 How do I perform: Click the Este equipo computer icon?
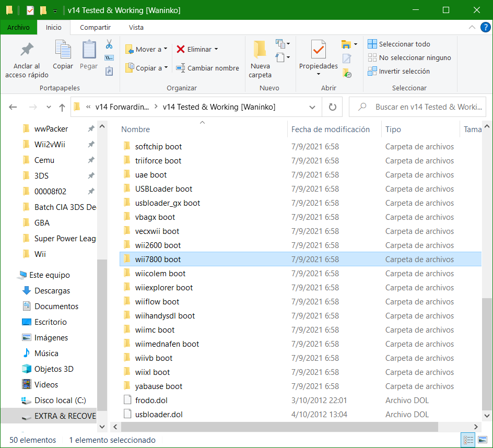tap(22, 275)
